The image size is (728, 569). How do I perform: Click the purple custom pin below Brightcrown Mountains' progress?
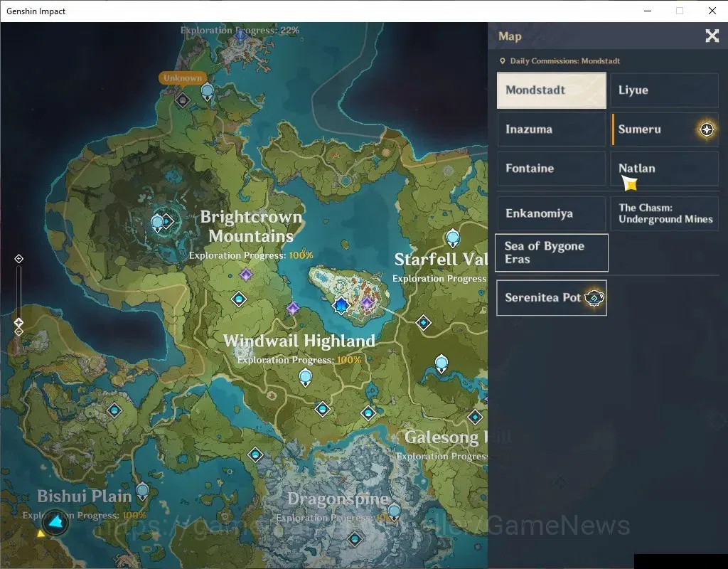(x=245, y=275)
